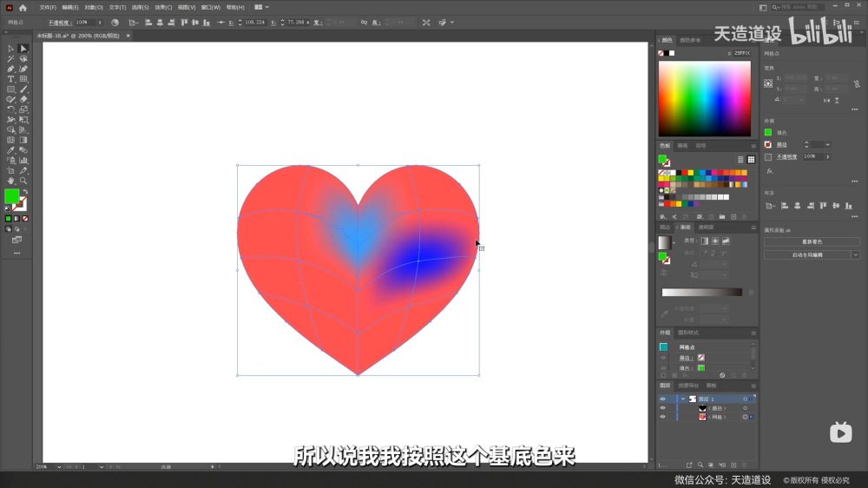Select the Gradient tool

[23, 140]
